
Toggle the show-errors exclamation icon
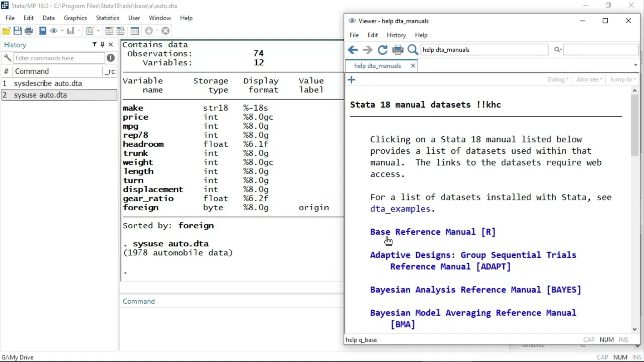111,58
